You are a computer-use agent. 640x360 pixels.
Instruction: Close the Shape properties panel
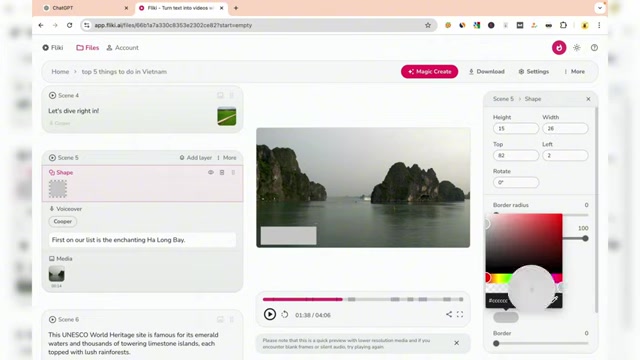point(588,99)
